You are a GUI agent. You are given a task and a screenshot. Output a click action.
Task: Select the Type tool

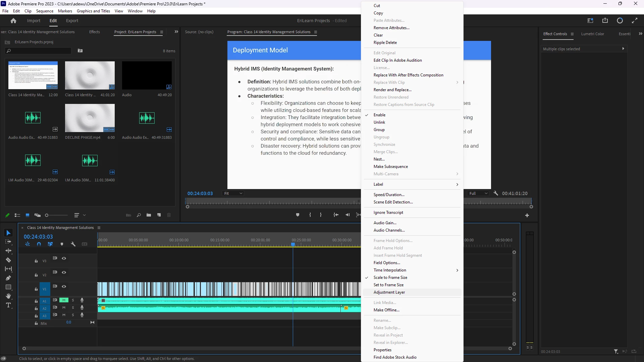[x=8, y=305]
